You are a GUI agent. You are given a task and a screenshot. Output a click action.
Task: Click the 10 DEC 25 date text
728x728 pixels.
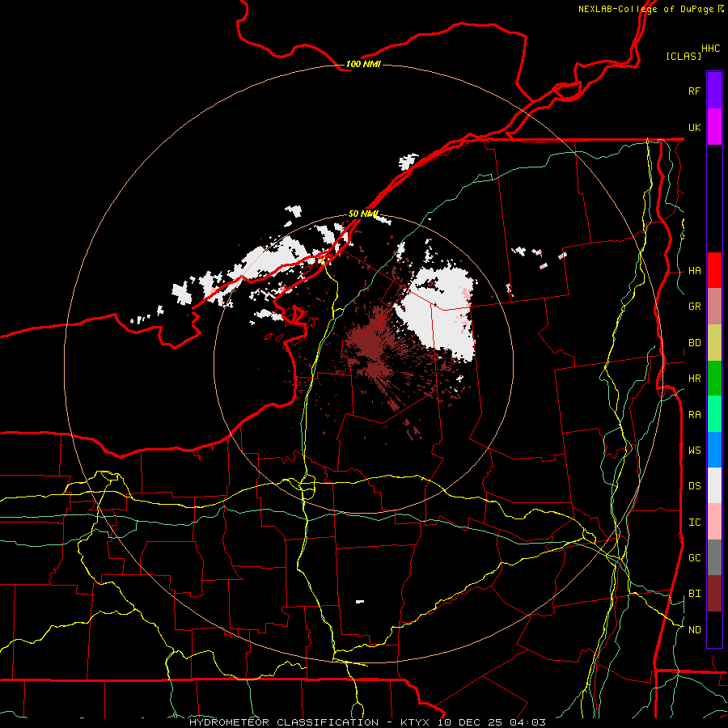click(468, 722)
